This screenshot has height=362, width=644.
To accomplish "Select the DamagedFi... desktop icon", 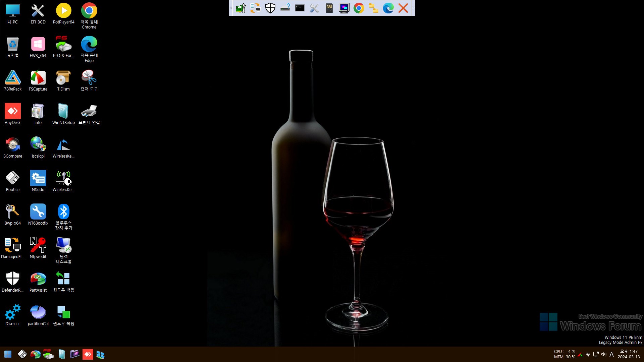I will [x=13, y=249].
